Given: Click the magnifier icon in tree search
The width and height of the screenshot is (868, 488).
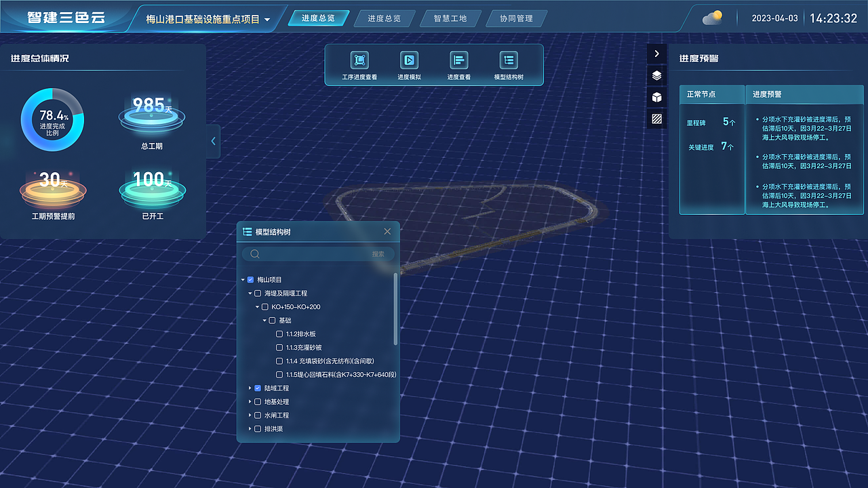Looking at the screenshot, I should click(255, 254).
